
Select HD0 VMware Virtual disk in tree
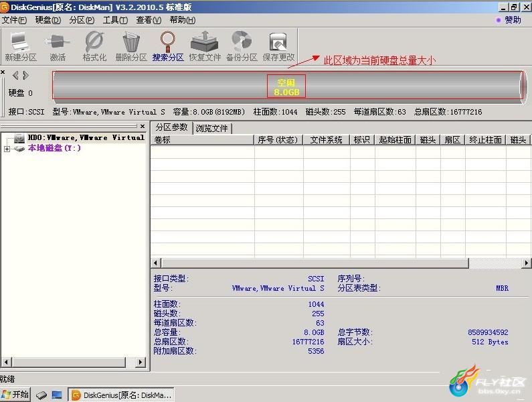click(86, 137)
